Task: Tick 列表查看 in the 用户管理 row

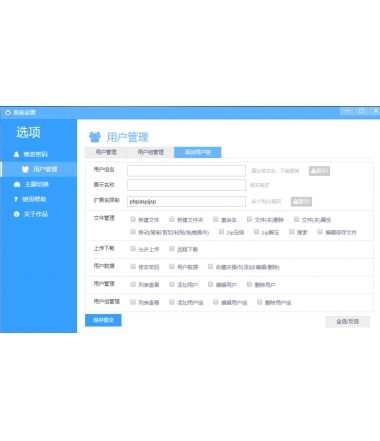Action: pos(133,284)
